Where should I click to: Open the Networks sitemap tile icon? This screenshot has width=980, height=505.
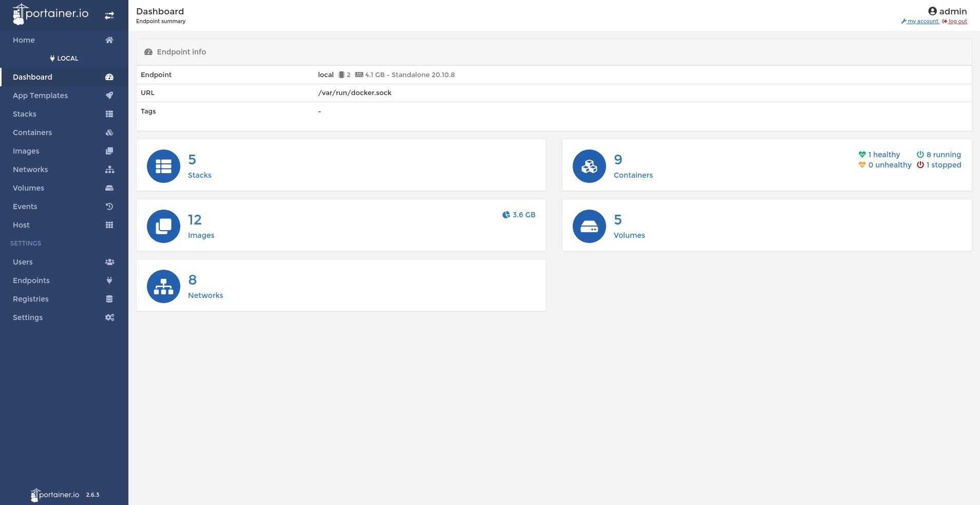coord(163,286)
